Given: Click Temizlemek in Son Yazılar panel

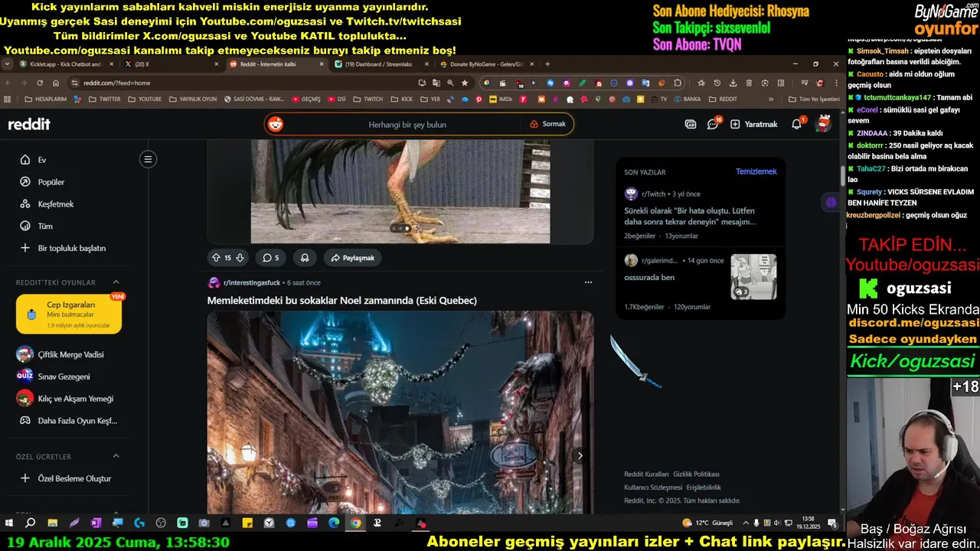Looking at the screenshot, I should (x=756, y=171).
